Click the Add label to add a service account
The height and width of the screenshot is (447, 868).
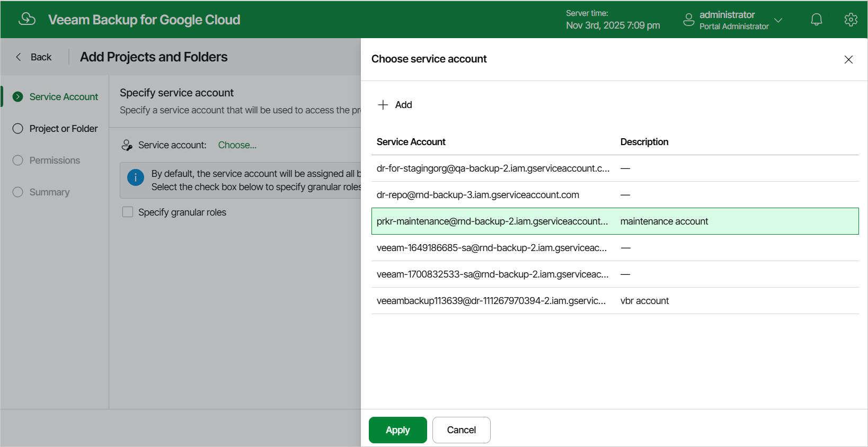coord(403,105)
